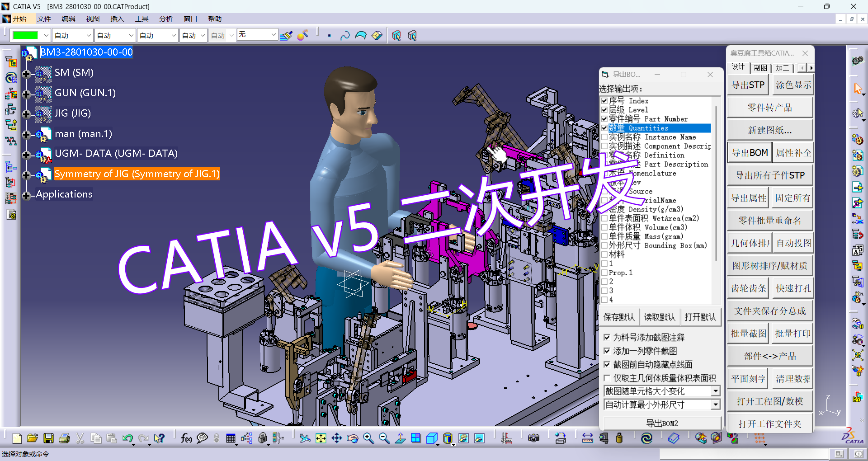Screen dimensions: 868x461
Task: Expand the UGM- DATA tree node
Action: coord(26,155)
